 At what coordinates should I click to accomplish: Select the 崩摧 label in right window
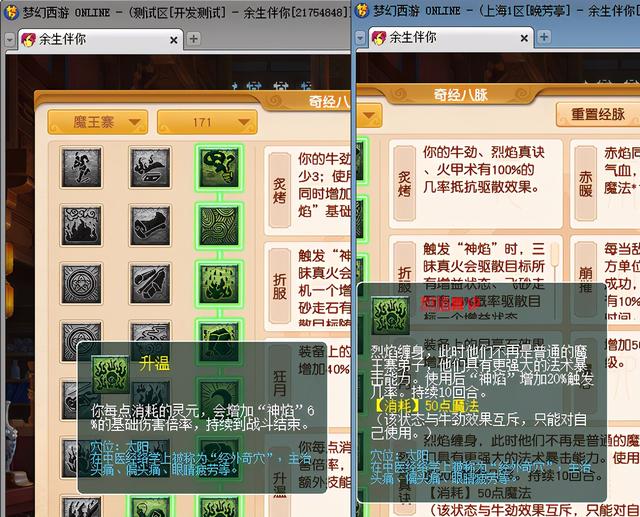pos(586,280)
